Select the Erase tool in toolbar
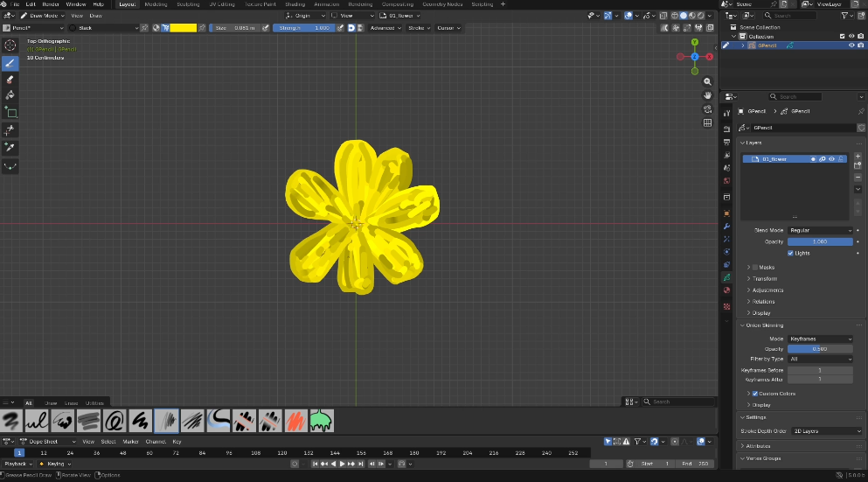The height and width of the screenshot is (482, 868). coord(10,79)
